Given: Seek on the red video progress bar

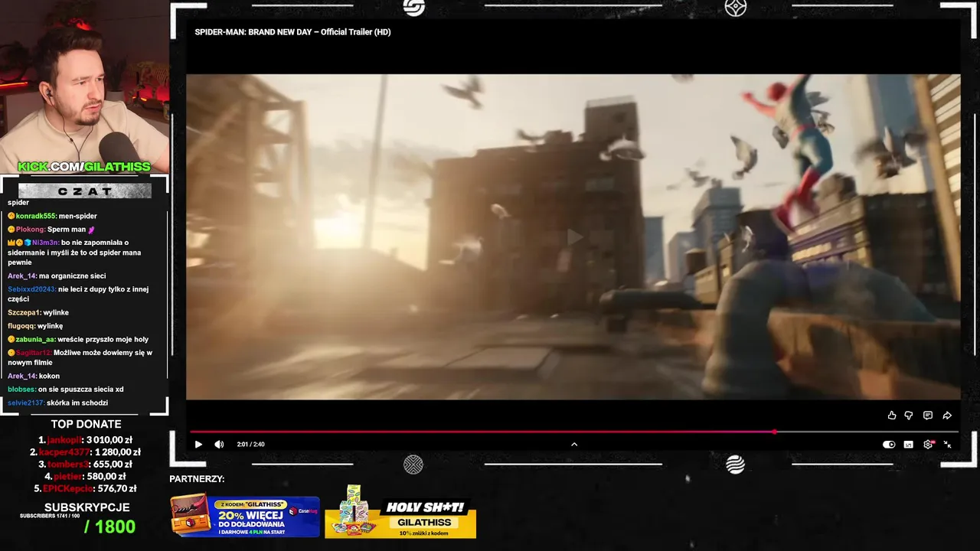Looking at the screenshot, I should 574,432.
